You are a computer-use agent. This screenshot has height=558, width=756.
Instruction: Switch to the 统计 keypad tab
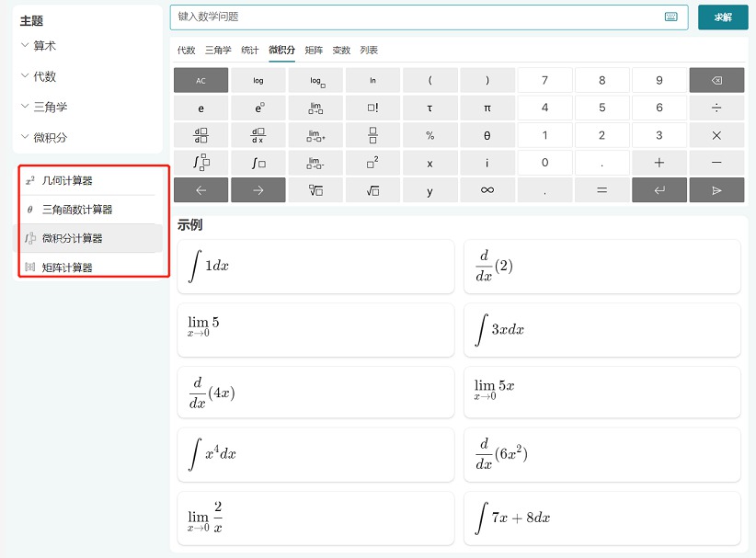coord(249,50)
